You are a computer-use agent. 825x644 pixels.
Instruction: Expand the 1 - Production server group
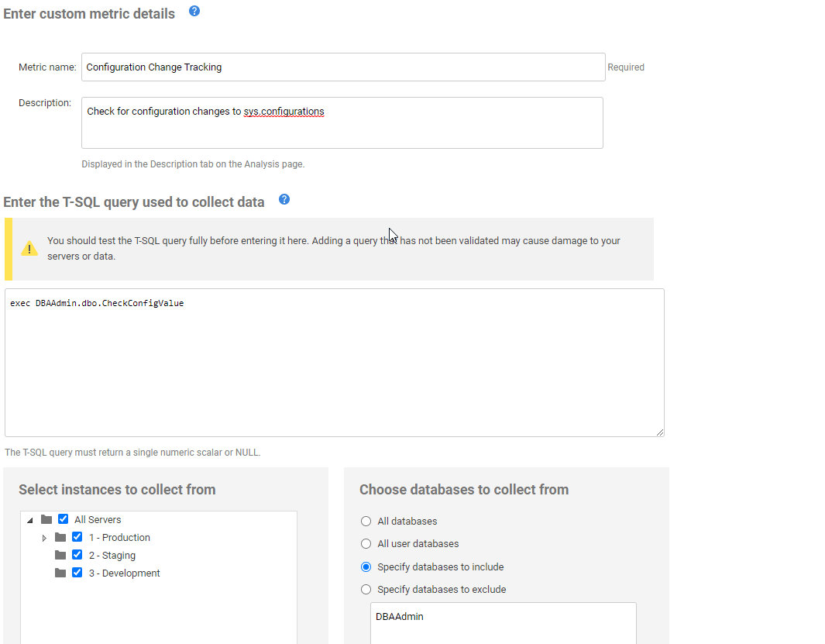click(x=44, y=538)
